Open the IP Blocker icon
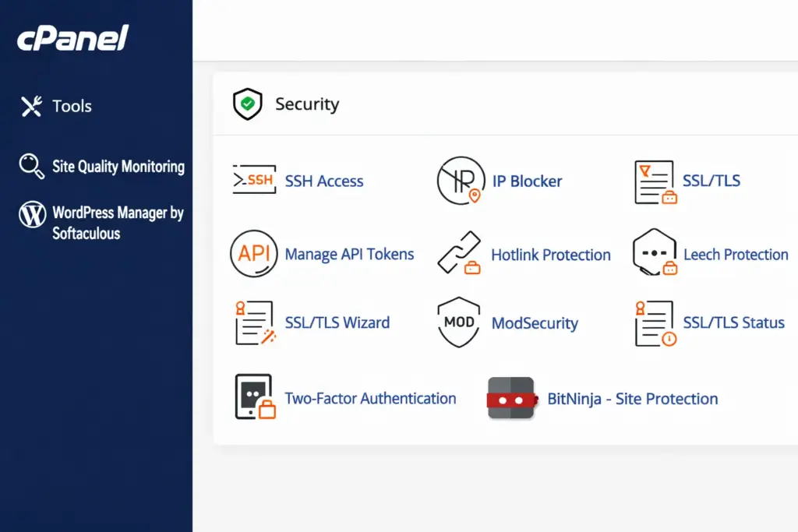The width and height of the screenshot is (798, 532). pos(460,181)
